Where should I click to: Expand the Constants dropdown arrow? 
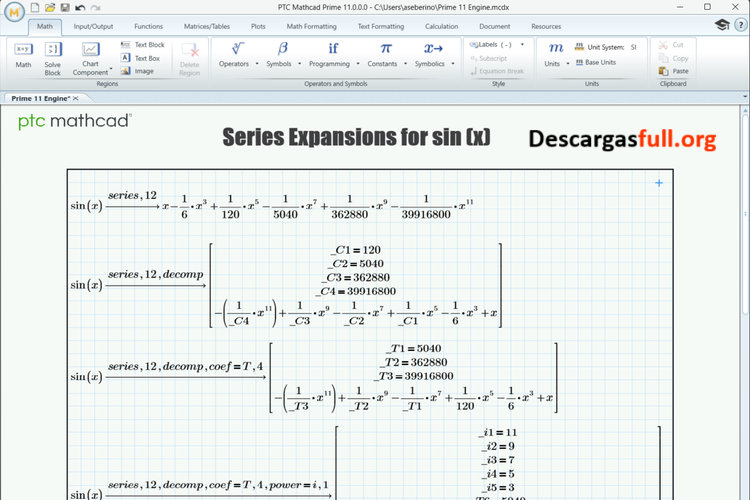[x=406, y=64]
